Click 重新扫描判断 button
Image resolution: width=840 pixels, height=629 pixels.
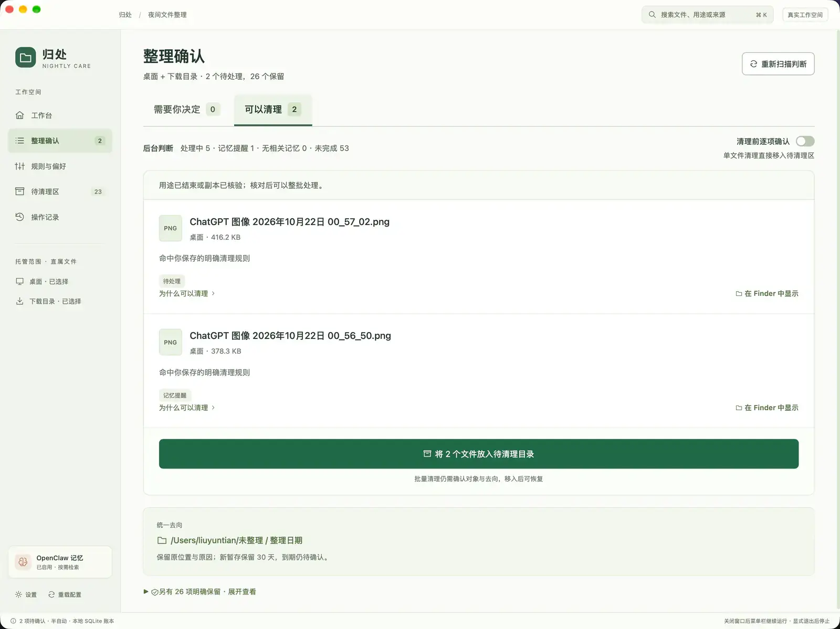(778, 64)
